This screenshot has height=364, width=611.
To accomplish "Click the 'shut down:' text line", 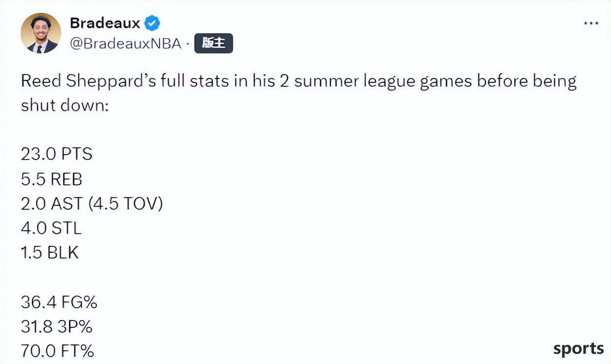I will pos(64,105).
